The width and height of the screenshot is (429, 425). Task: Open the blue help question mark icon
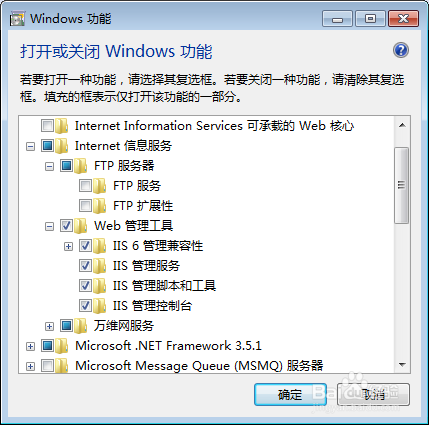(x=401, y=50)
